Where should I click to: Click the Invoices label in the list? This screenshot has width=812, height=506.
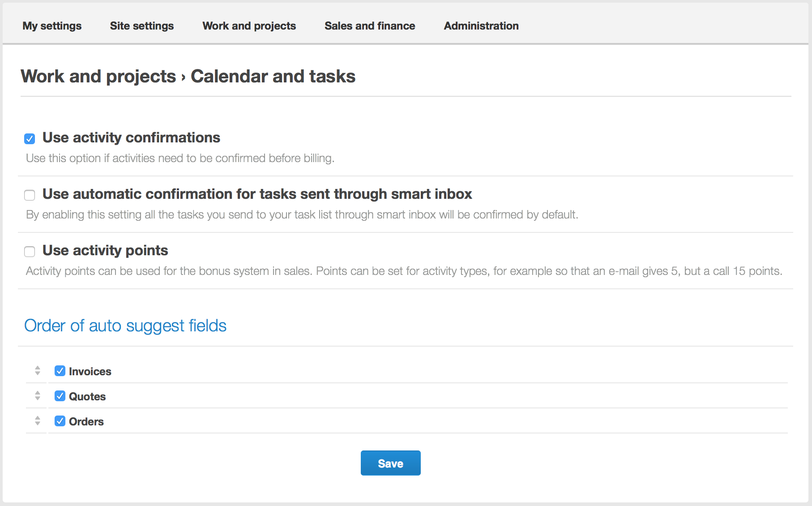[x=90, y=372]
